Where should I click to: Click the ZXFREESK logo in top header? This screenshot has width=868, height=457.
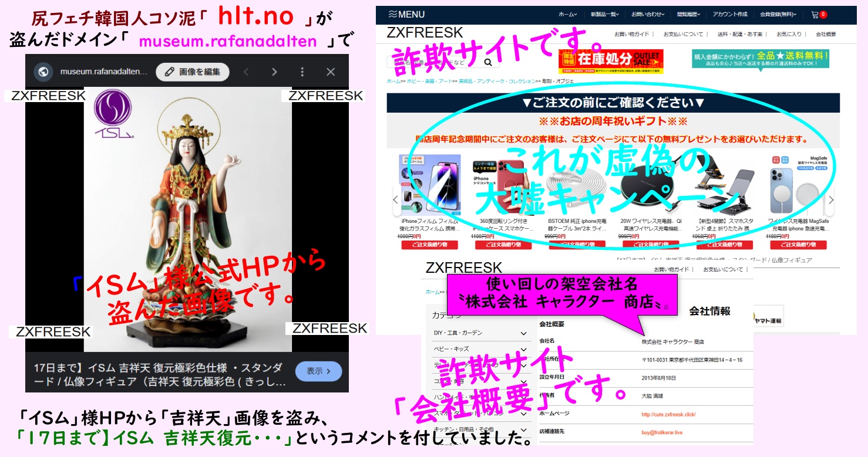coord(425,33)
